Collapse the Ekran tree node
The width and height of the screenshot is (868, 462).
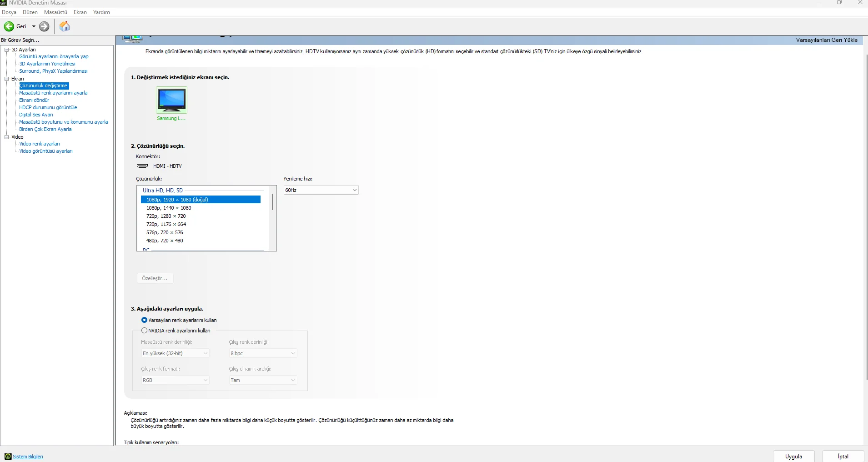click(7, 79)
